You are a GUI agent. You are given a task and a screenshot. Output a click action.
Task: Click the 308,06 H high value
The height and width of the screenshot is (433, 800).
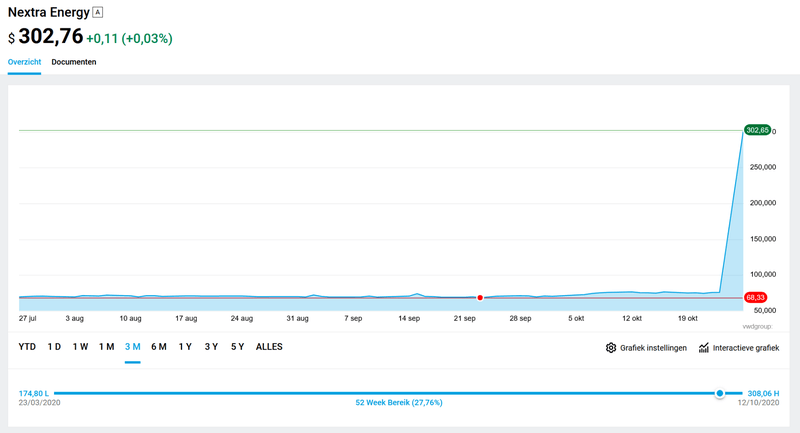click(763, 393)
